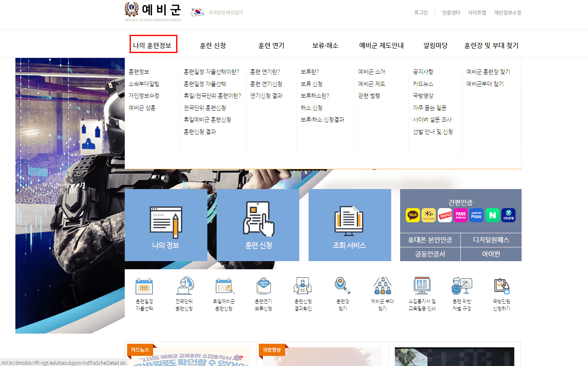This screenshot has width=588, height=366.
Task: Open 예비군 제도안내 main menu
Action: (x=381, y=46)
